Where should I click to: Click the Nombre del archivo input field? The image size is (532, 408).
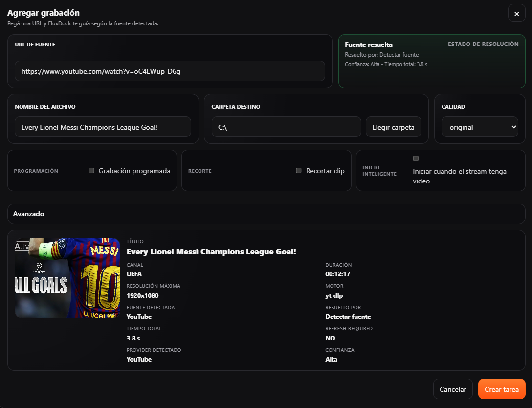103,127
